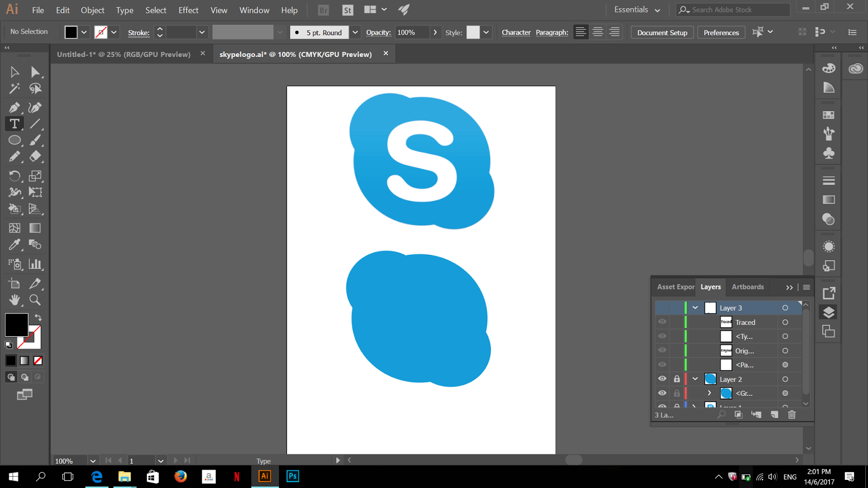Open the Object menu
Viewport: 868px width, 488px height.
coord(93,10)
